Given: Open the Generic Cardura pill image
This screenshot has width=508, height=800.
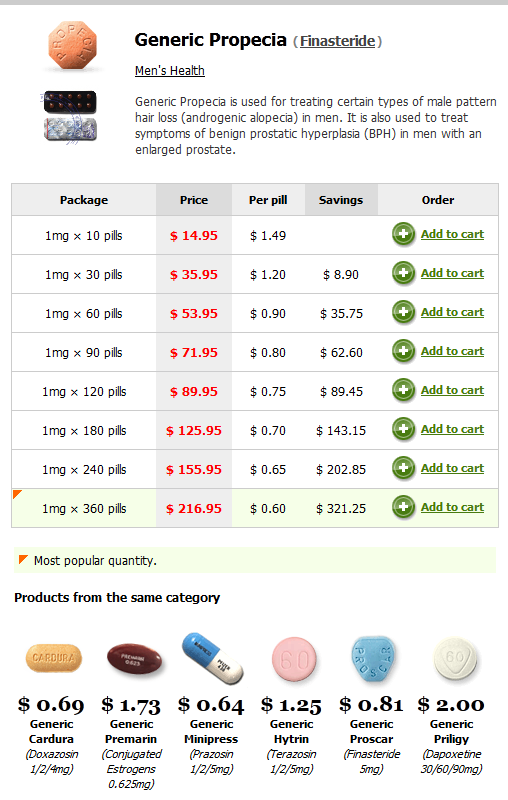Looking at the screenshot, I should coord(54,658).
